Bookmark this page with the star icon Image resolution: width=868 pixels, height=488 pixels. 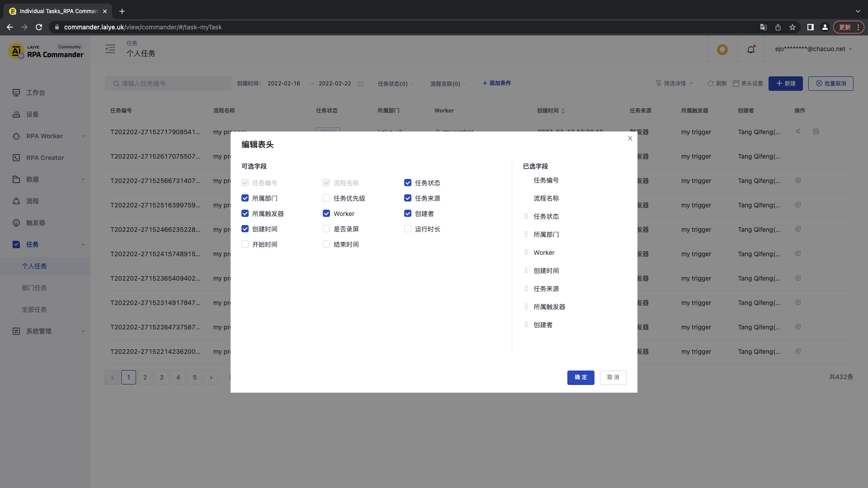click(x=793, y=27)
